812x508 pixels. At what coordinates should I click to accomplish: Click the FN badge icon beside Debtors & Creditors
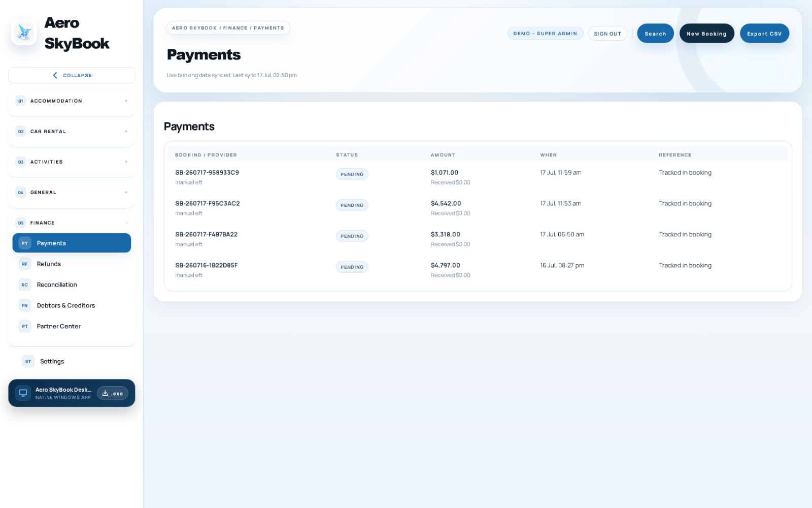coord(25,306)
